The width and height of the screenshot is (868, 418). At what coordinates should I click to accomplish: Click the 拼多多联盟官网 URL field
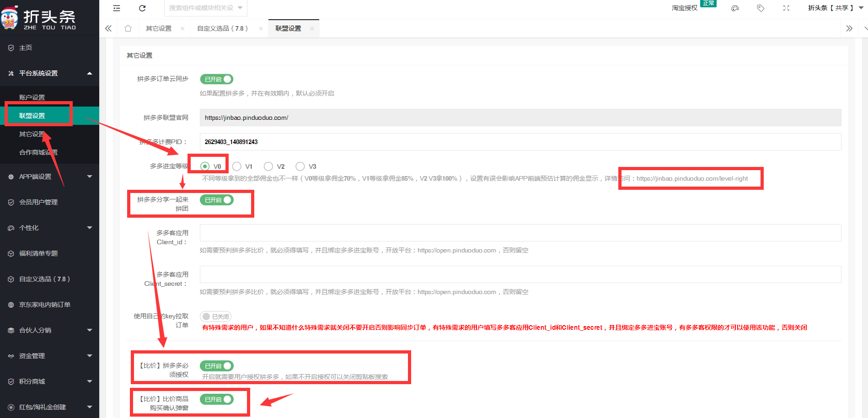[x=520, y=118]
